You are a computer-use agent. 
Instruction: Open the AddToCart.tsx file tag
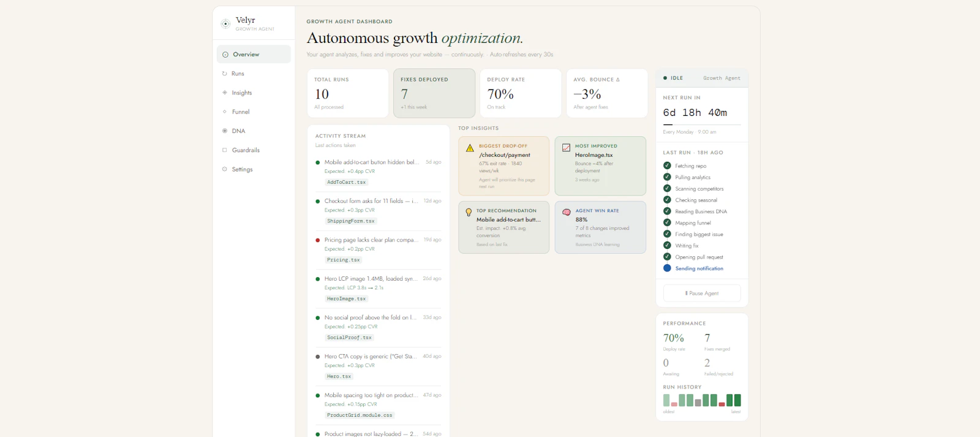coord(346,182)
